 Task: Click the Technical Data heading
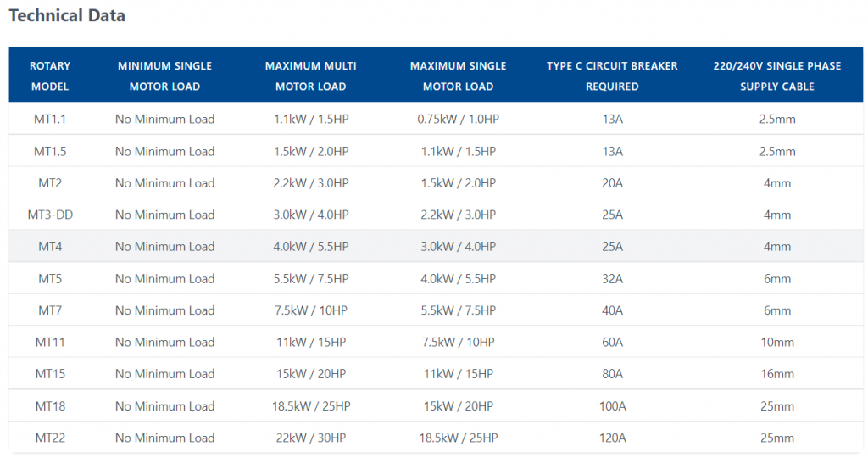[x=67, y=15]
